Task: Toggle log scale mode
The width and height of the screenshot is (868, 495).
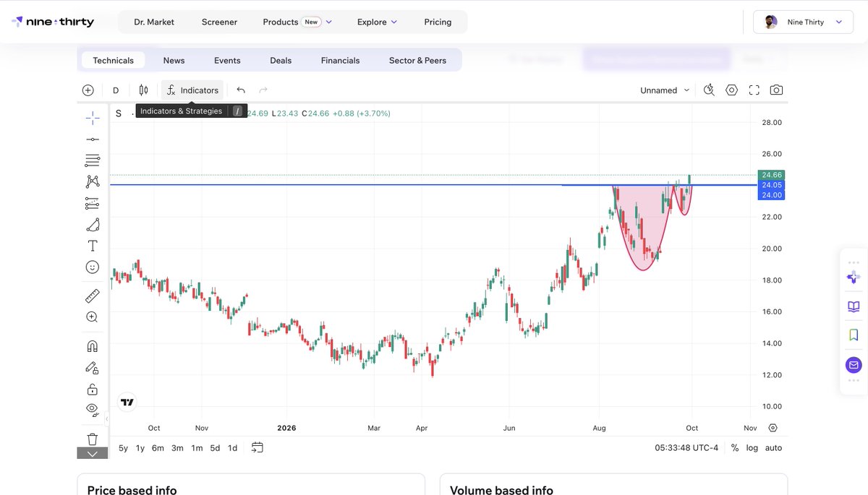Action: pos(752,448)
